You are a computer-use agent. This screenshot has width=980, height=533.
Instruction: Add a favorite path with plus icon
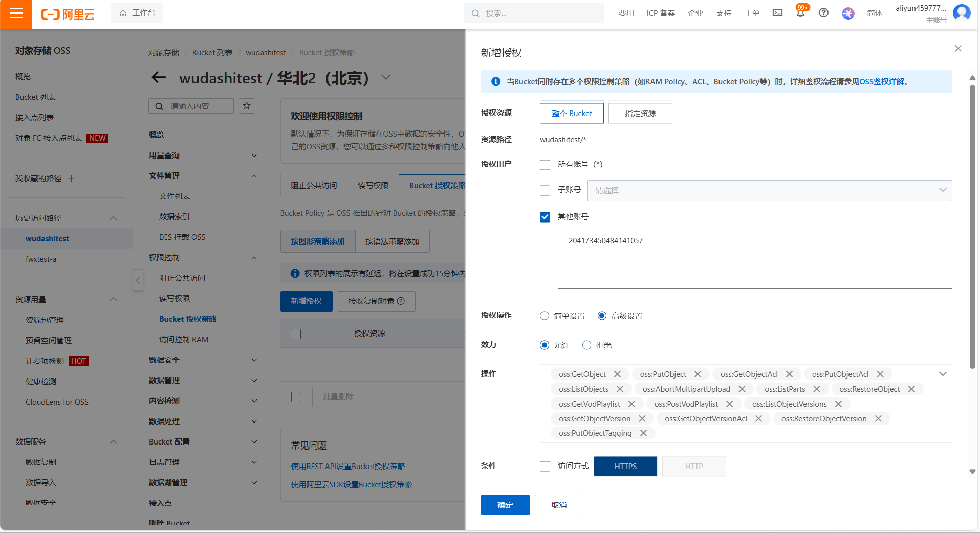[x=71, y=179]
